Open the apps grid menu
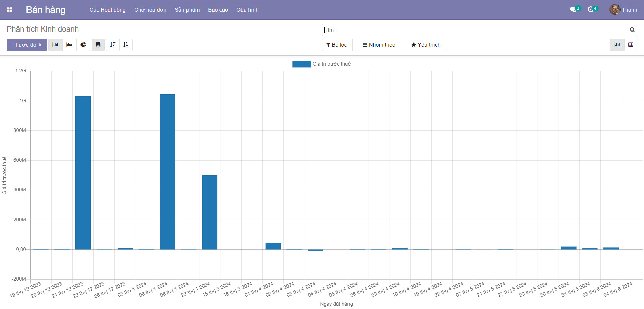The height and width of the screenshot is (309, 644). pos(10,10)
